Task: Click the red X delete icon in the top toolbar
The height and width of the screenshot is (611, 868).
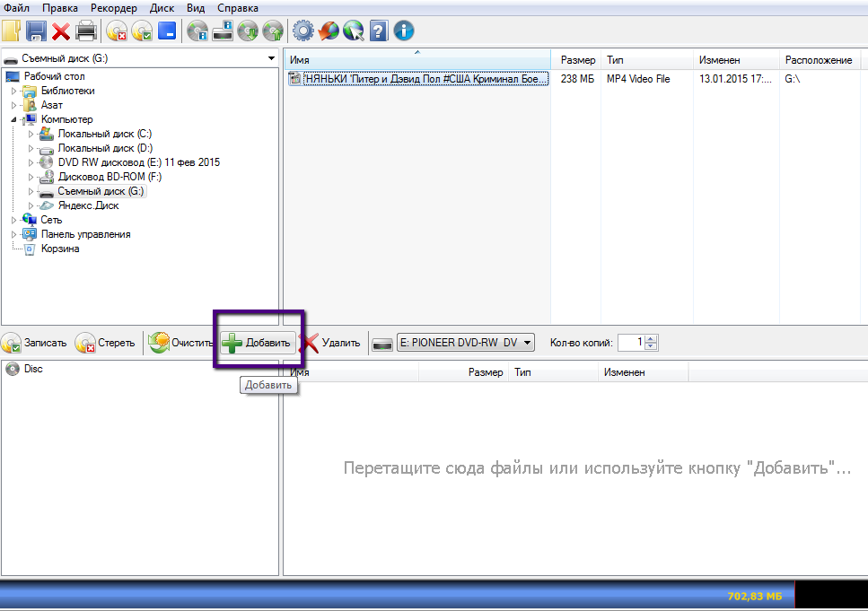Action: click(x=61, y=31)
